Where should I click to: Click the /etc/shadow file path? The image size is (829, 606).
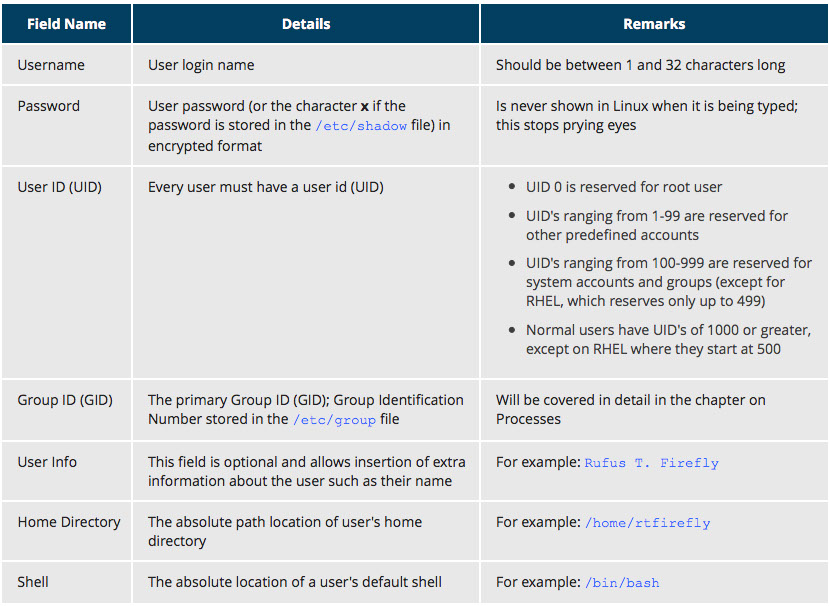[362, 127]
